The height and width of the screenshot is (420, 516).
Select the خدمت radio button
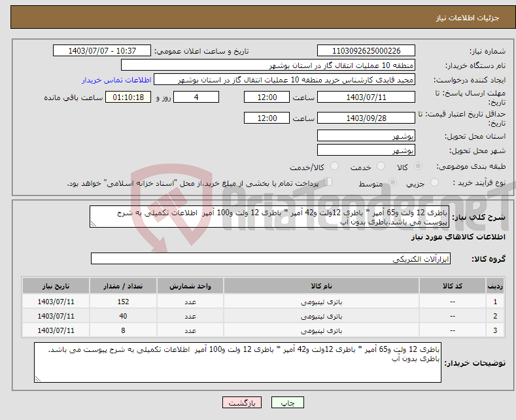pyautogui.click(x=381, y=166)
